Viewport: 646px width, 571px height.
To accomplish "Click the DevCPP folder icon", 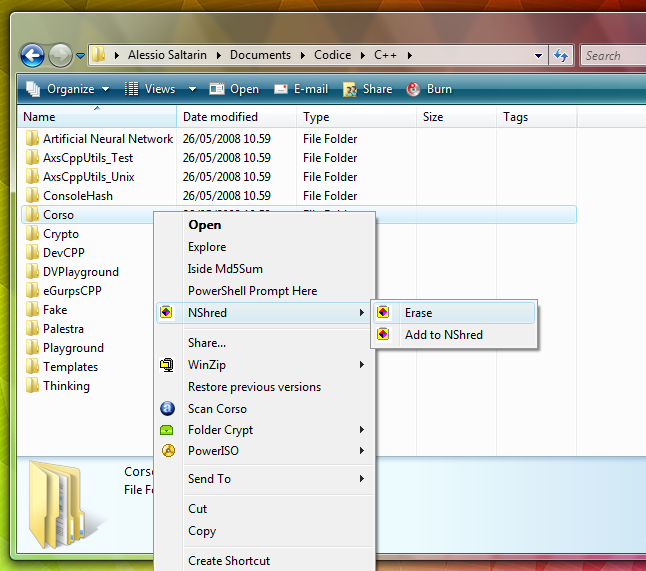I will pyautogui.click(x=32, y=253).
